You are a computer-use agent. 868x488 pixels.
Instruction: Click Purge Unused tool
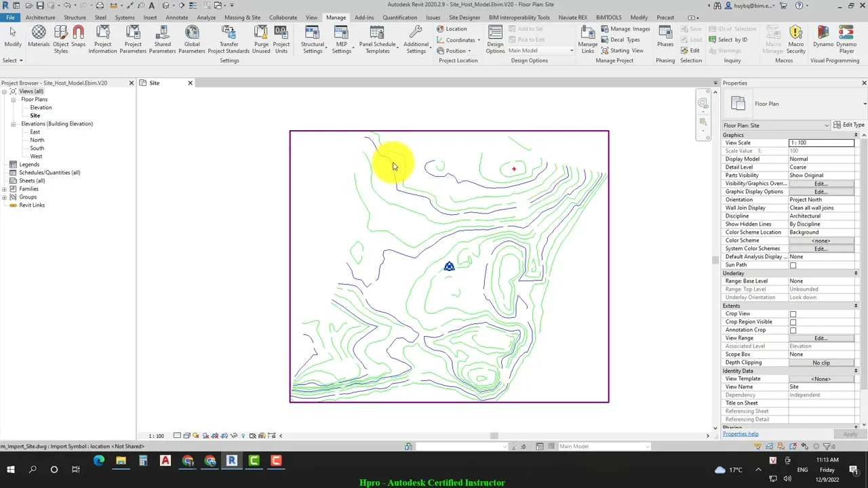[261, 39]
